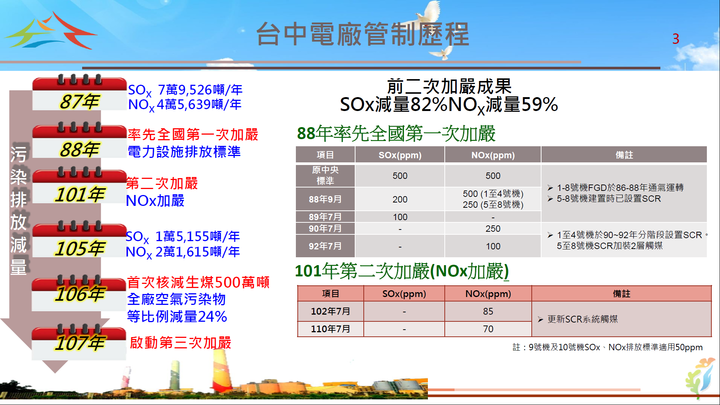Image resolution: width=720 pixels, height=405 pixels.
Task: Click red text 首次核減生煤500萬噸
Action: (198, 282)
